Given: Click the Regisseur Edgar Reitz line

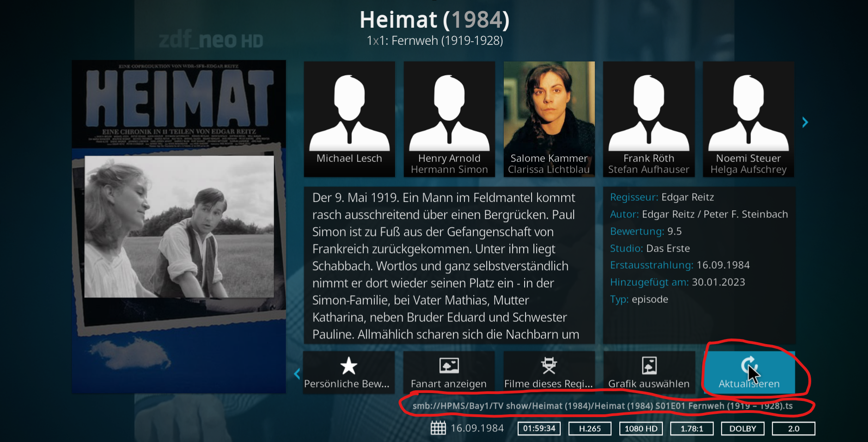Looking at the screenshot, I should click(x=662, y=197).
